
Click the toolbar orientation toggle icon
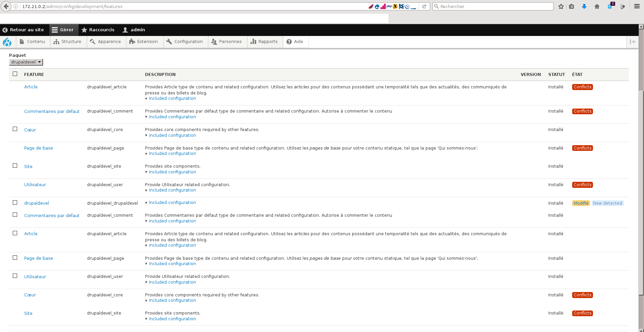[x=633, y=42]
